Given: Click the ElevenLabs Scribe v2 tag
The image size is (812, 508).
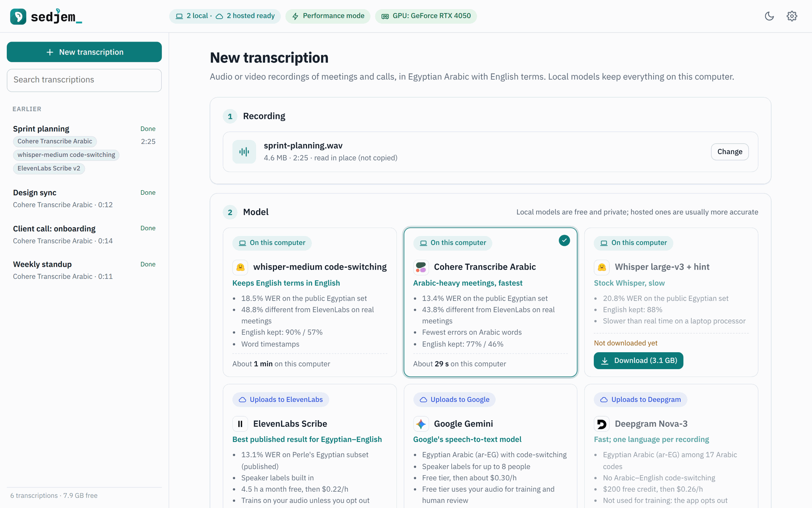Looking at the screenshot, I should pyautogui.click(x=49, y=168).
